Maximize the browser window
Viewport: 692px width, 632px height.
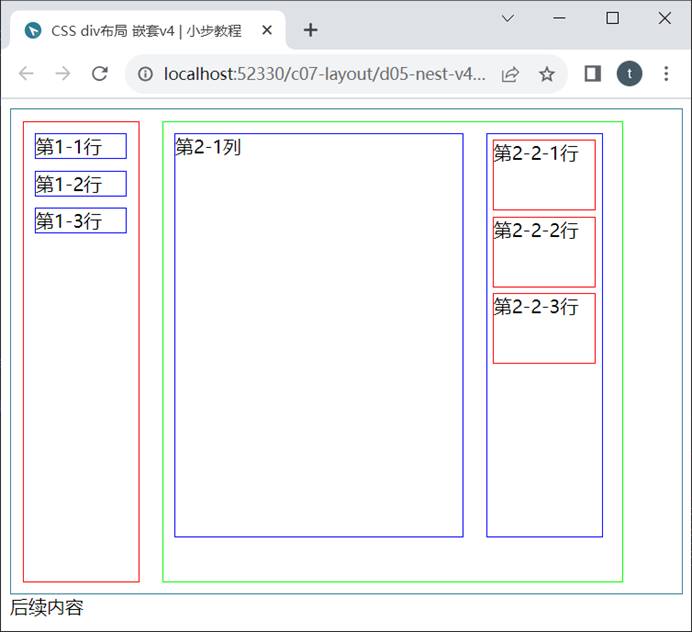pyautogui.click(x=613, y=18)
